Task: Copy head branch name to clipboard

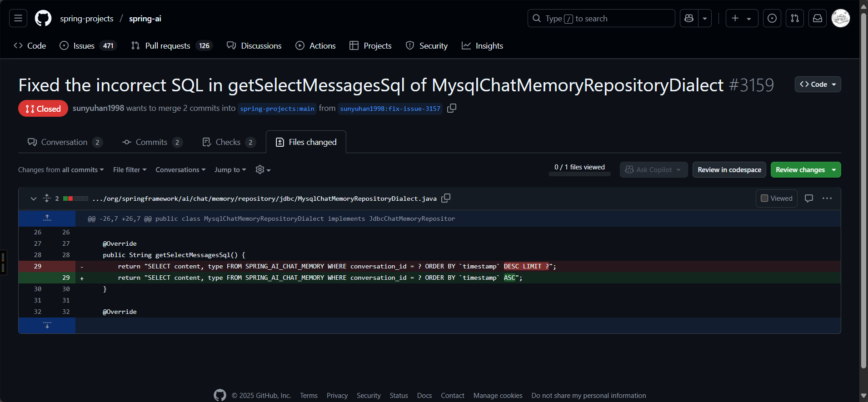Action: pyautogui.click(x=451, y=108)
